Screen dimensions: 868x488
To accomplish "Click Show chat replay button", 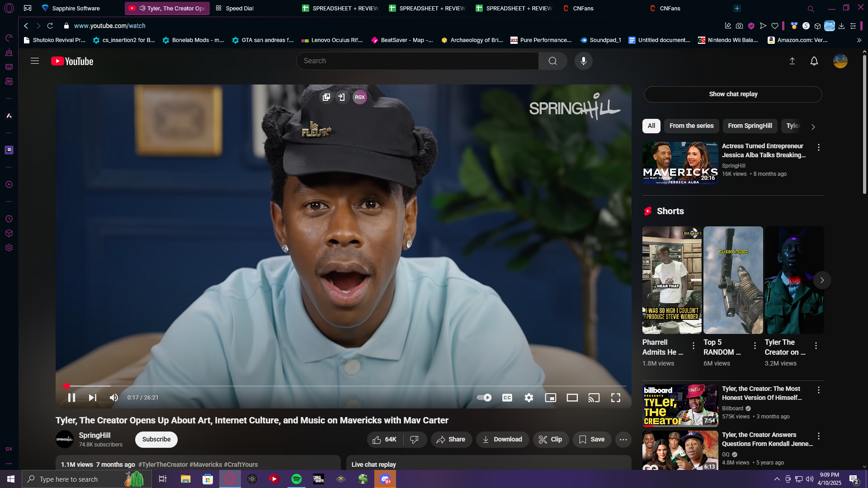I will click(x=733, y=94).
